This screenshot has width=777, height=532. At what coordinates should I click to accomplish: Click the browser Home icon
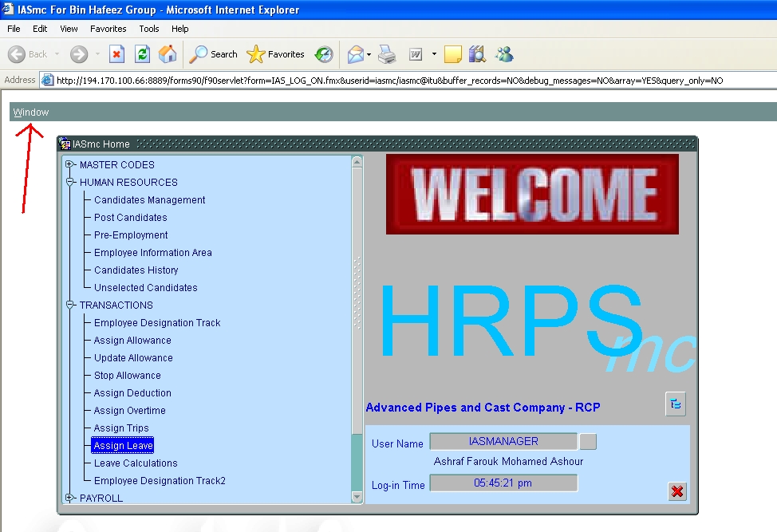[168, 54]
